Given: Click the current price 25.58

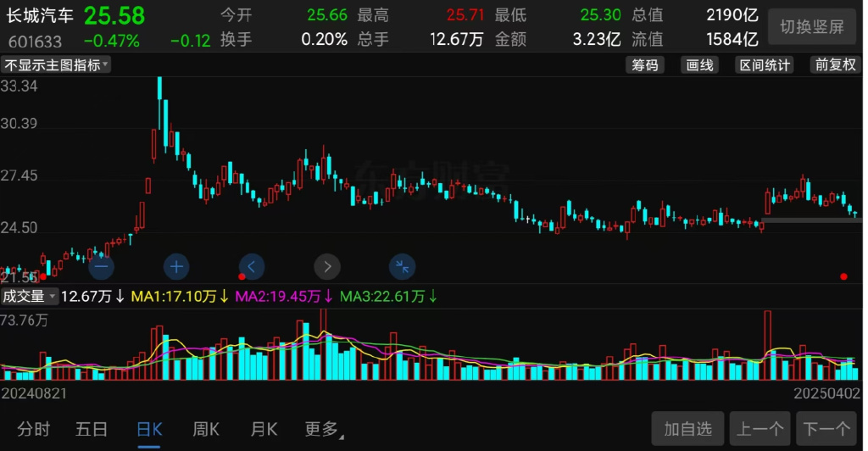Looking at the screenshot, I should (114, 15).
